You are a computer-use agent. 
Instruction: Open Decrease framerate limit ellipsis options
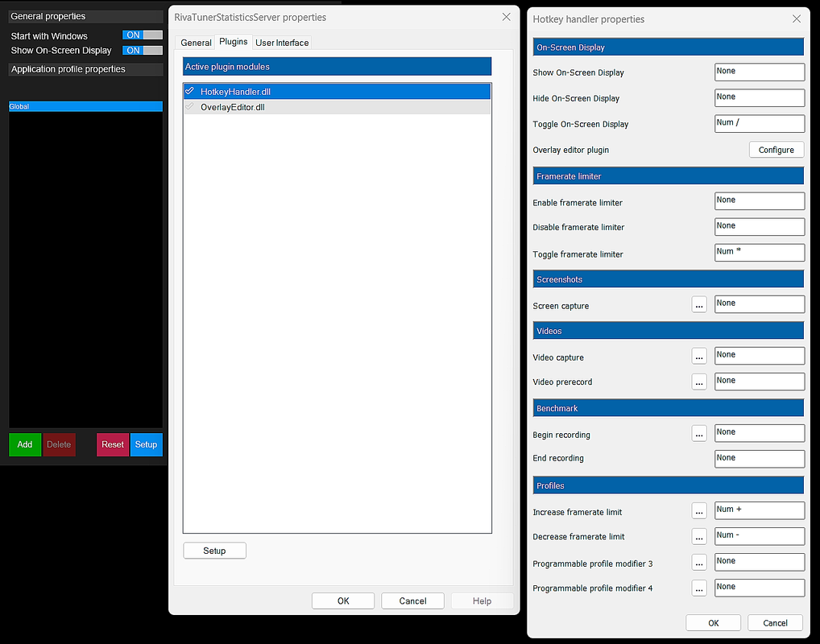tap(699, 536)
